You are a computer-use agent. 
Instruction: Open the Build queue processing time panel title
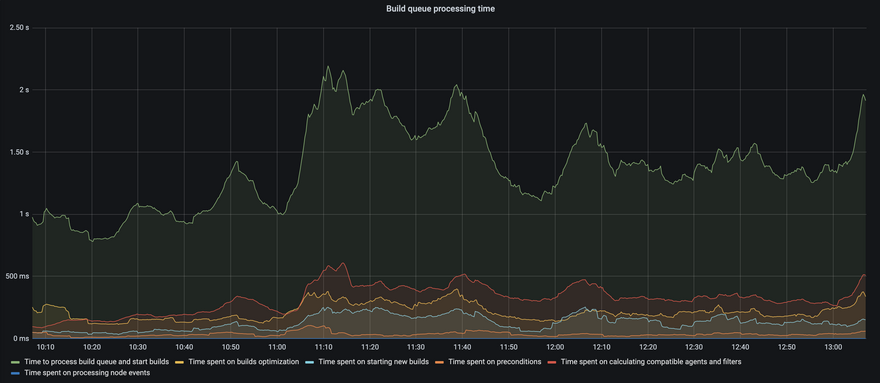click(441, 10)
